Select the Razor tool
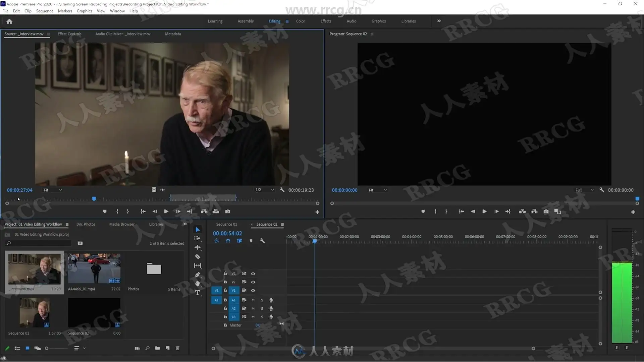The height and width of the screenshot is (362, 644). pyautogui.click(x=198, y=257)
